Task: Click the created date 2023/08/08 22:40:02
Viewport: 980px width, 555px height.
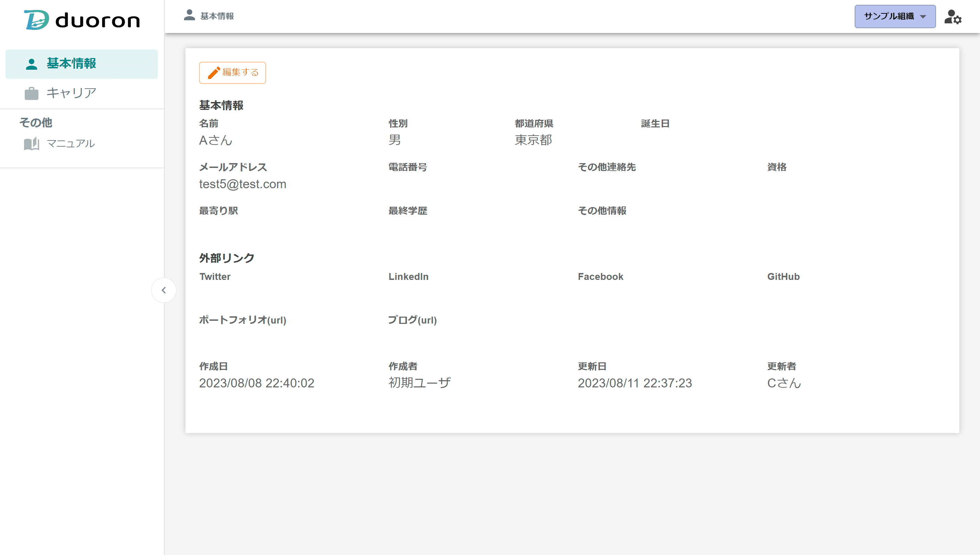Action: pos(257,383)
